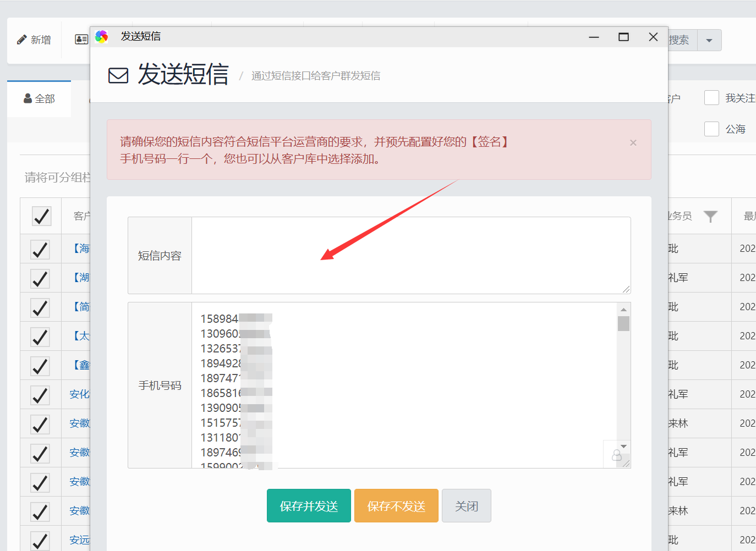Close the 发送短信 dialog window
This screenshot has height=551, width=756.
653,37
